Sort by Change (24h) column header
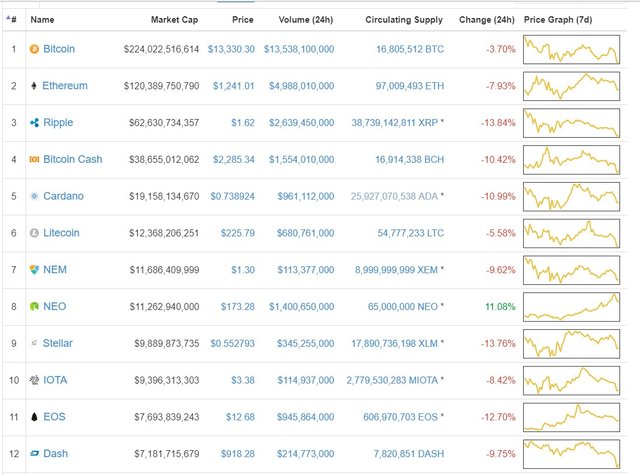 (487, 20)
